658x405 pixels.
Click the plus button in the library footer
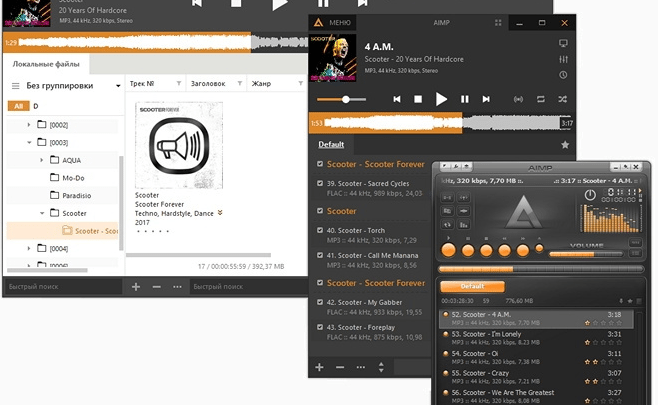136,287
